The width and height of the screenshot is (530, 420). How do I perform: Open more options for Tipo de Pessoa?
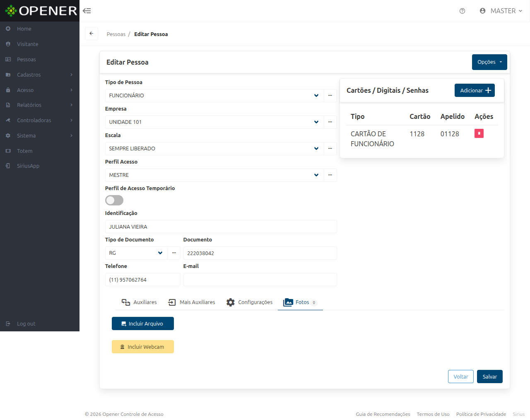tap(330, 95)
